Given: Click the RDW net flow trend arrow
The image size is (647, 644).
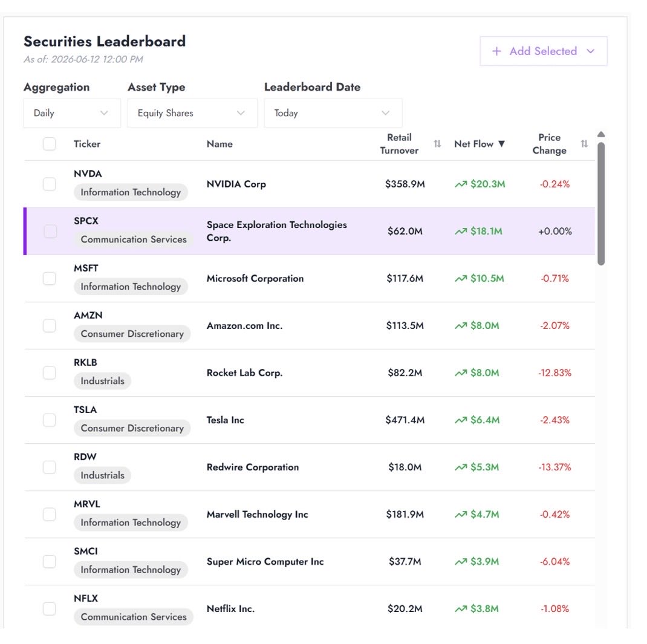Looking at the screenshot, I should pyautogui.click(x=461, y=467).
